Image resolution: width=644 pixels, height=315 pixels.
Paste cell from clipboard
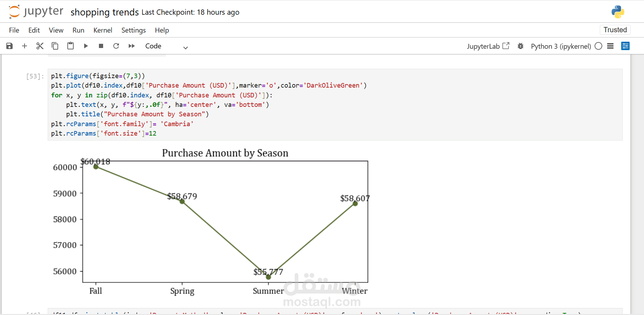[x=71, y=46]
